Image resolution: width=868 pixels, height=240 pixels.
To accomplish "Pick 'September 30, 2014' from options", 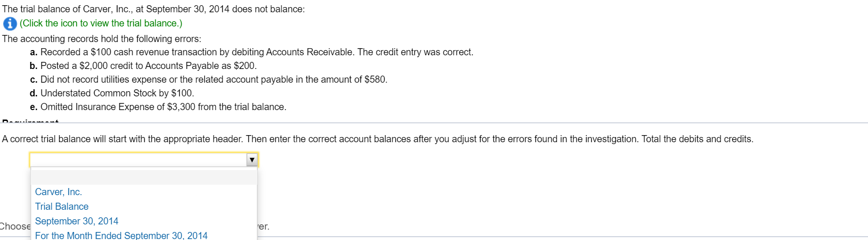I will pos(77,221).
